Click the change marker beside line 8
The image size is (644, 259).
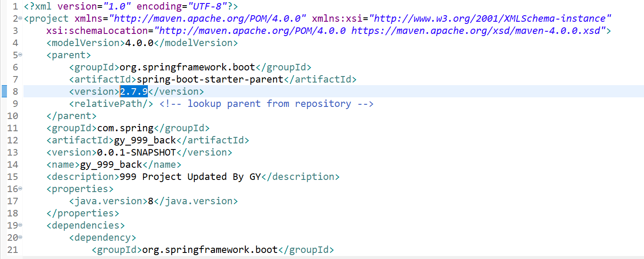(4, 91)
